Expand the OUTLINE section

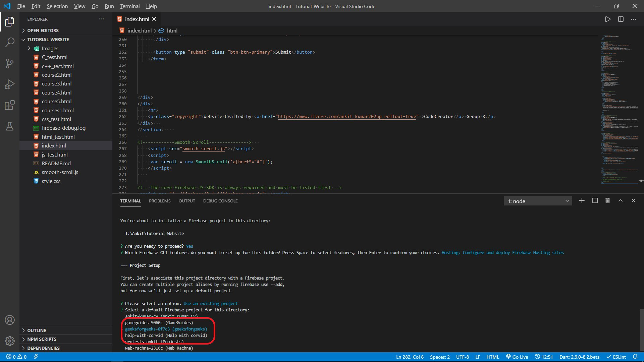tap(37, 330)
